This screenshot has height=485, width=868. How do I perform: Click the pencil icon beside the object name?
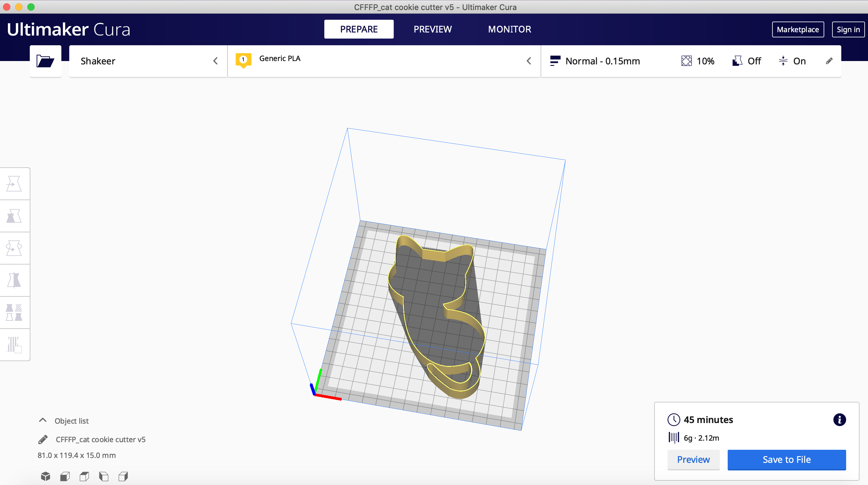(43, 439)
